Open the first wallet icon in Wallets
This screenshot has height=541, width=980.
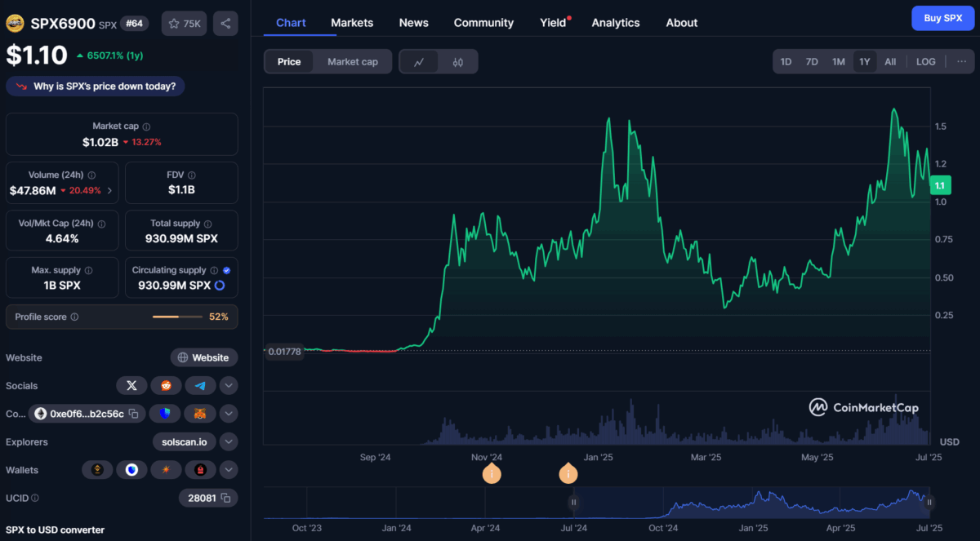[97, 470]
